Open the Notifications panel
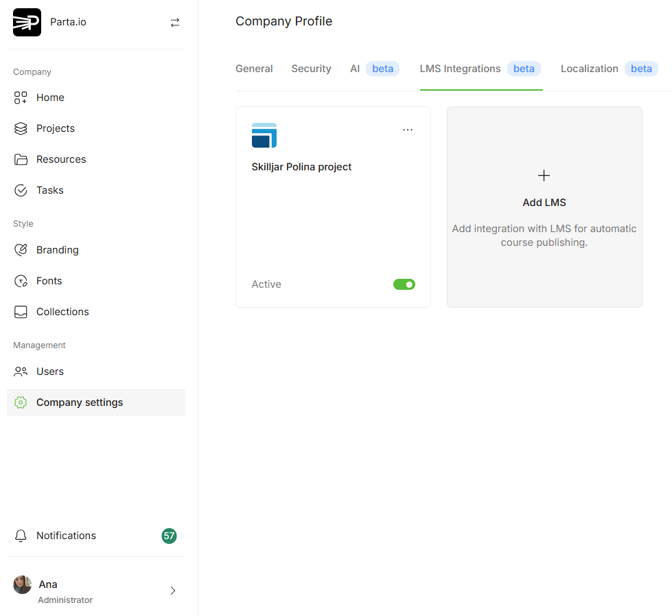 click(66, 536)
